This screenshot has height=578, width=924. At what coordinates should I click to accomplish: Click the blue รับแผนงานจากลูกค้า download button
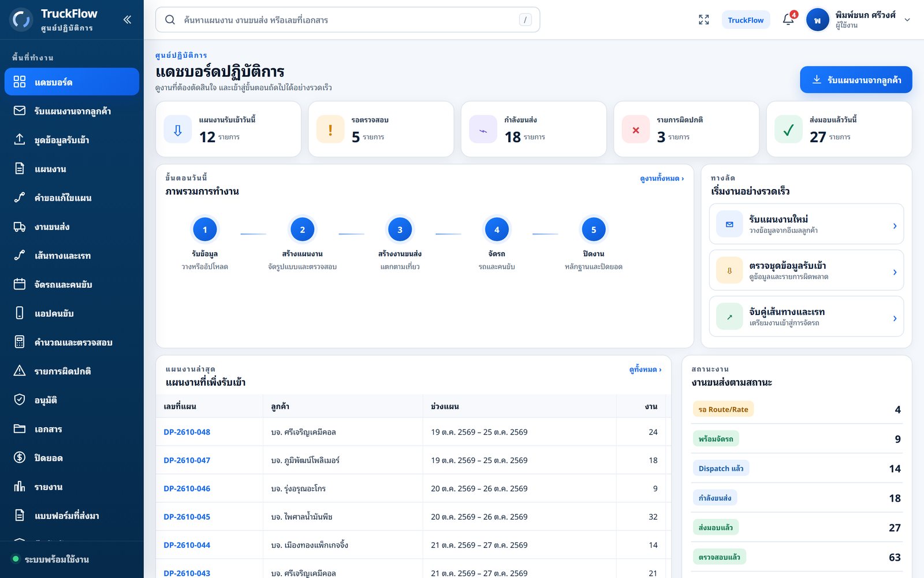click(x=856, y=80)
